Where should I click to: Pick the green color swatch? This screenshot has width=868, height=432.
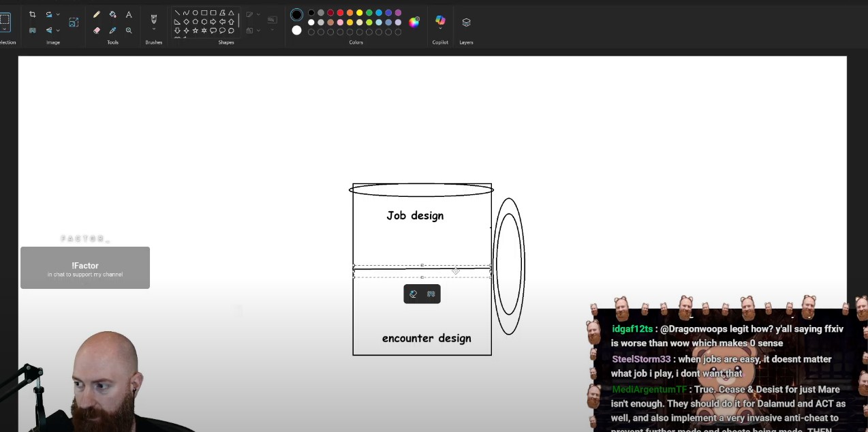point(369,13)
